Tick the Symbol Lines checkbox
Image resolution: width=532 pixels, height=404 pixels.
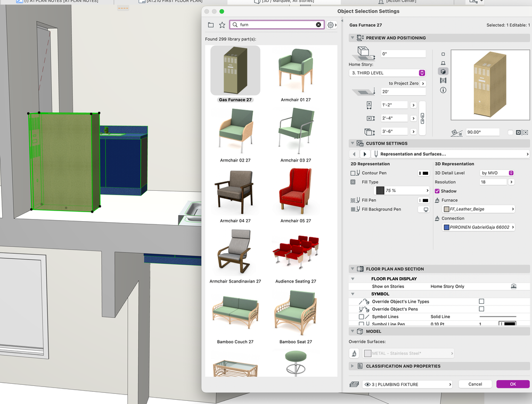[x=362, y=317]
